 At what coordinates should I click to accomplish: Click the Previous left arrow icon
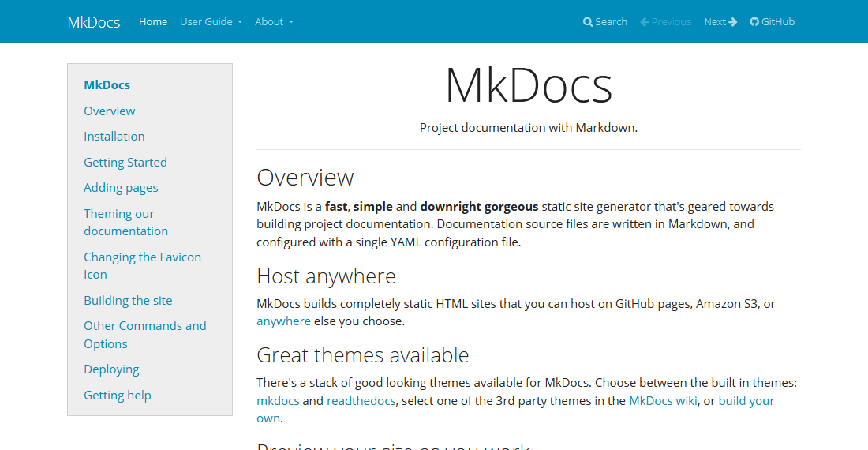645,22
